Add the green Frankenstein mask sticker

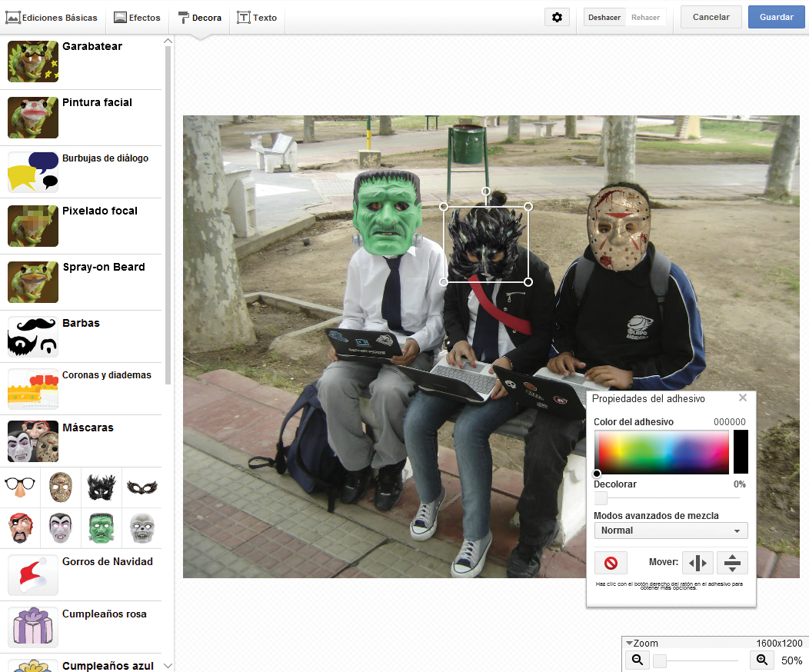[102, 528]
